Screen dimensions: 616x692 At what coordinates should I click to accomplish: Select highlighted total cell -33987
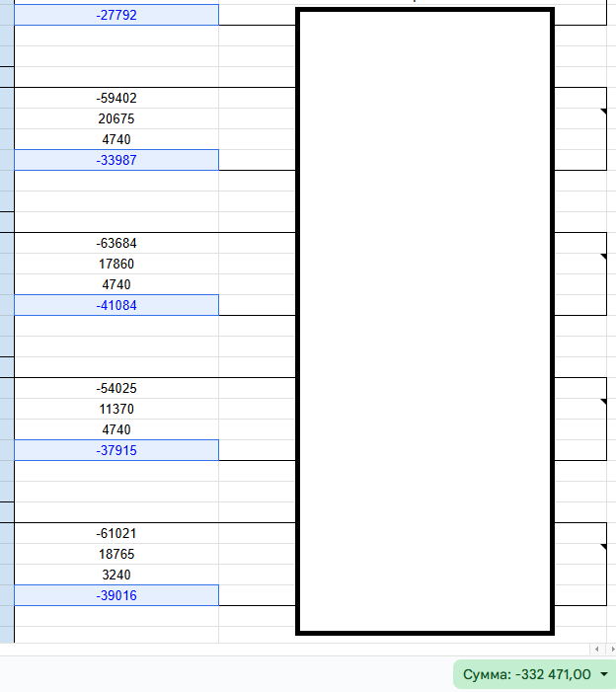pos(116,160)
